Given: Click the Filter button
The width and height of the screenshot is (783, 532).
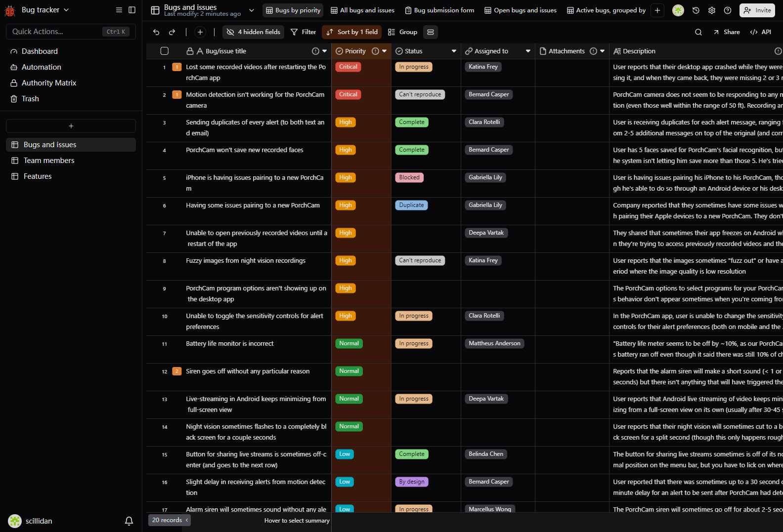Looking at the screenshot, I should pyautogui.click(x=303, y=32).
